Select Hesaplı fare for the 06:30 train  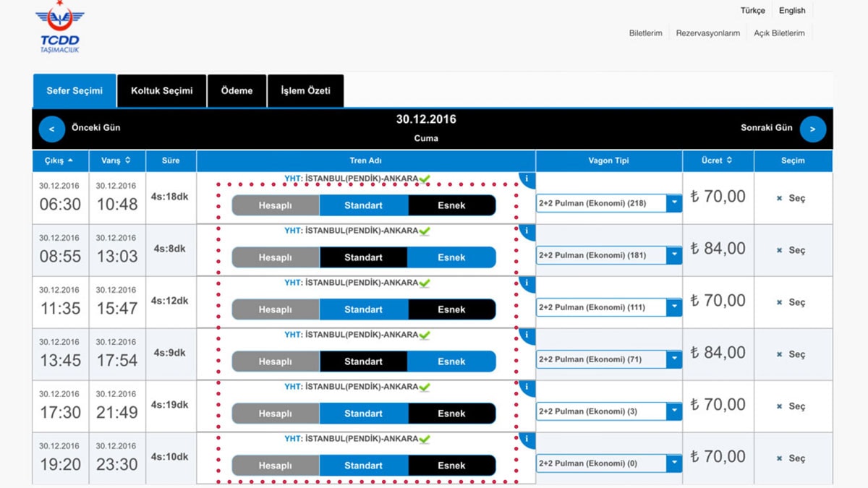pos(275,205)
